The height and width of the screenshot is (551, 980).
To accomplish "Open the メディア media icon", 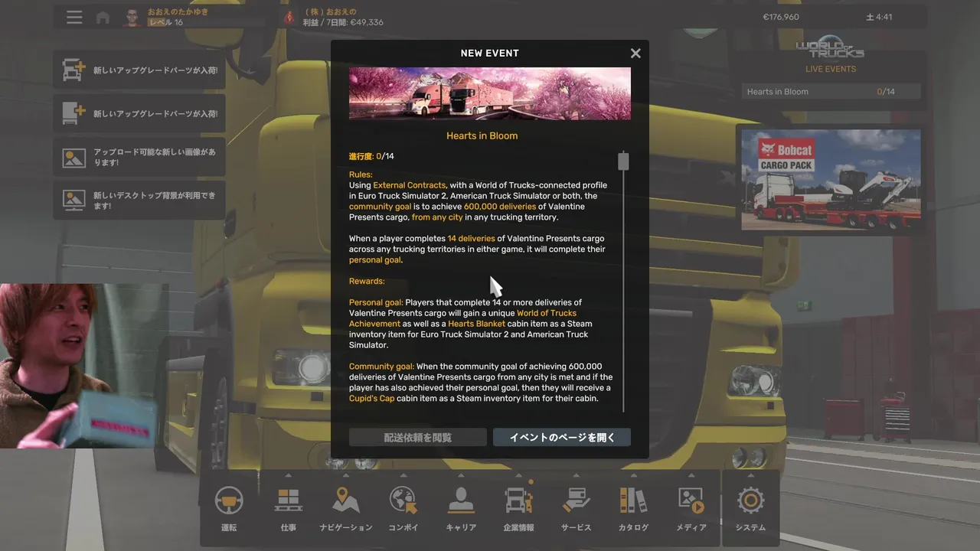I will (x=691, y=500).
